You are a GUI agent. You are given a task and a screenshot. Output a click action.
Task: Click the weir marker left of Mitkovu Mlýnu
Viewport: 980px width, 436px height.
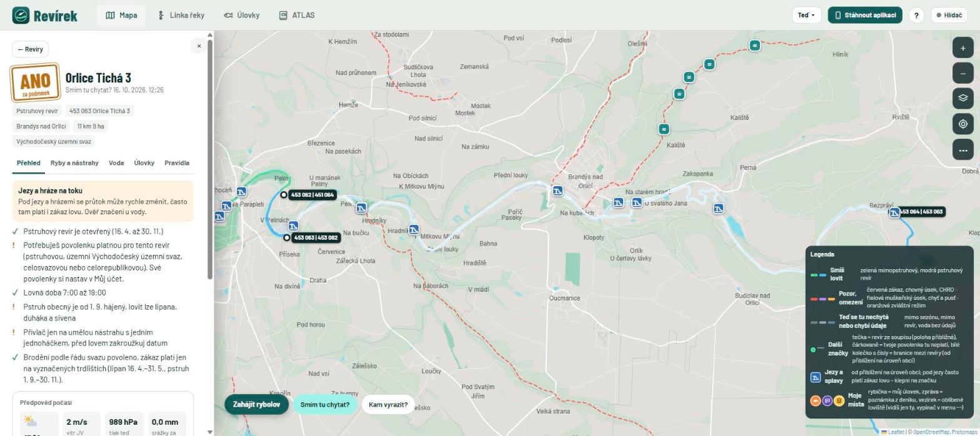pos(414,230)
